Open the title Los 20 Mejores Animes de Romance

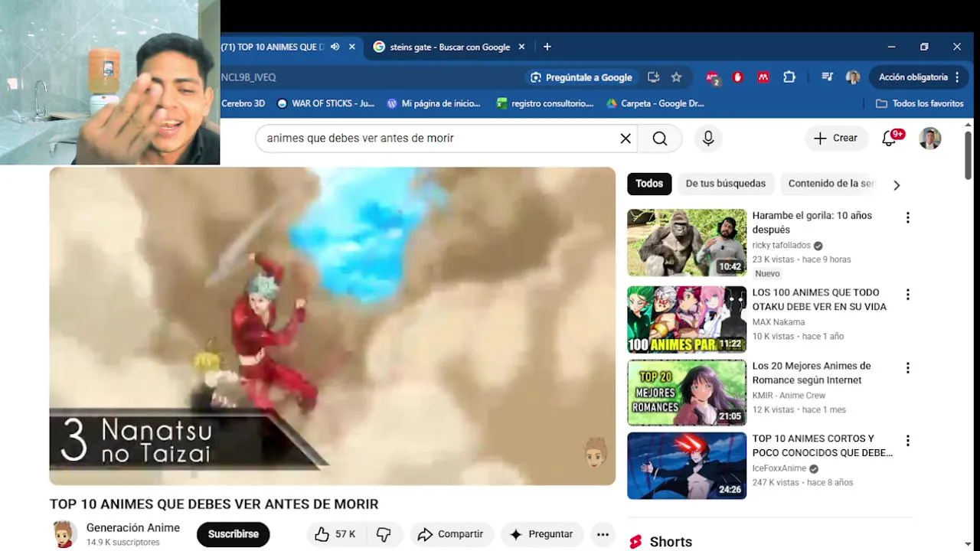[812, 373]
